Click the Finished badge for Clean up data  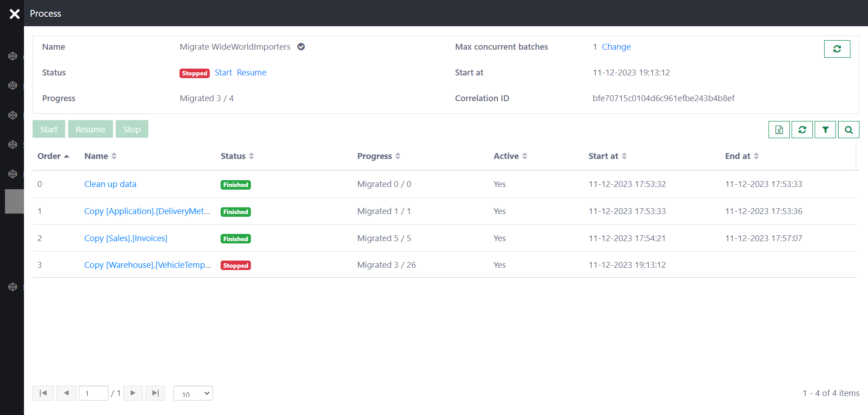pyautogui.click(x=236, y=185)
